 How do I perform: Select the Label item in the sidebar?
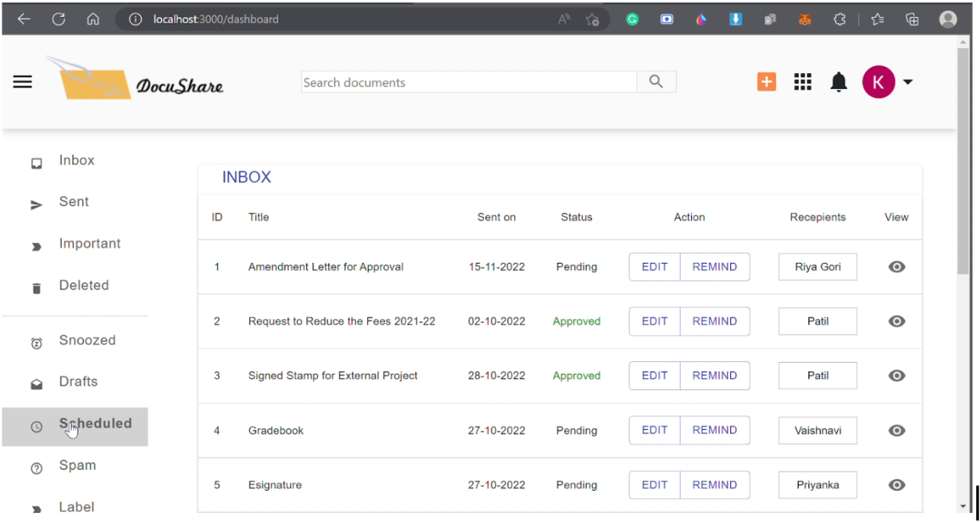point(76,507)
